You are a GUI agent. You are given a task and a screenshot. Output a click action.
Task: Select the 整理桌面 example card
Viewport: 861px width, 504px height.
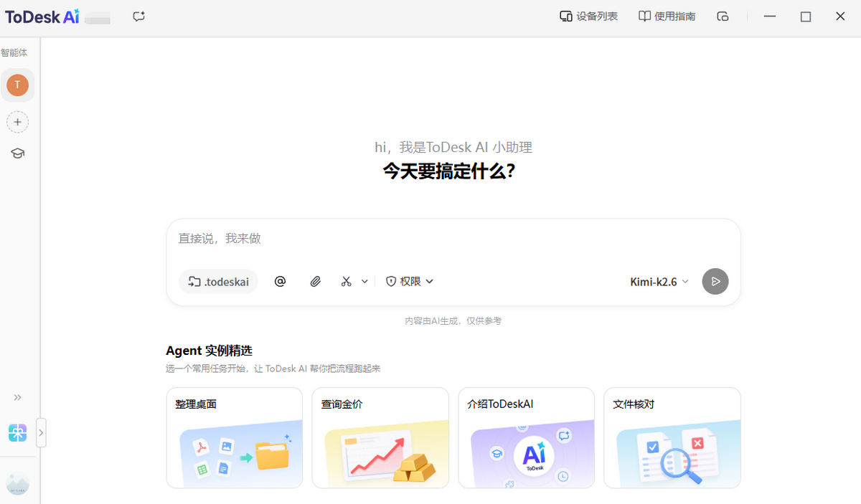235,438
